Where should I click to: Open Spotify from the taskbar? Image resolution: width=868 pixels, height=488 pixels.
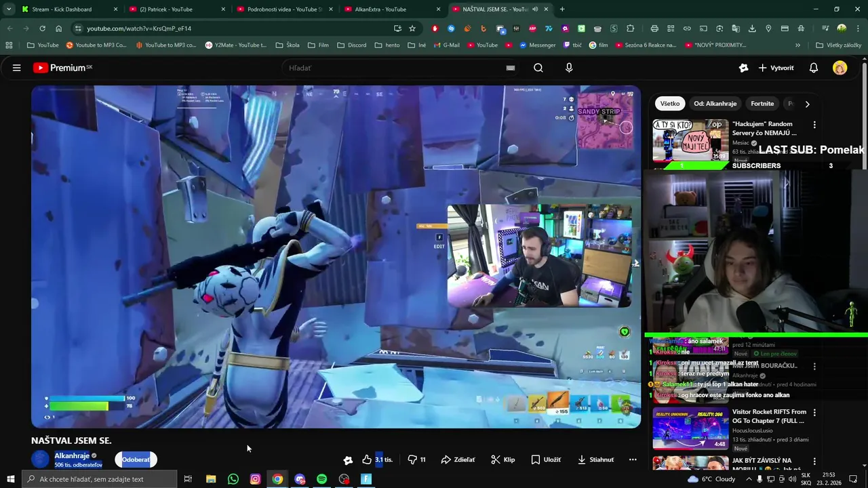click(x=322, y=479)
